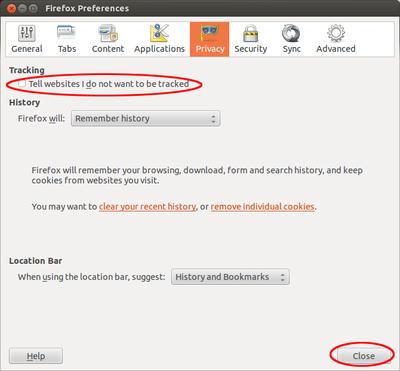Close the Firefox Preferences window with the red button
The height and width of the screenshot is (371, 400).
(x=12, y=8)
